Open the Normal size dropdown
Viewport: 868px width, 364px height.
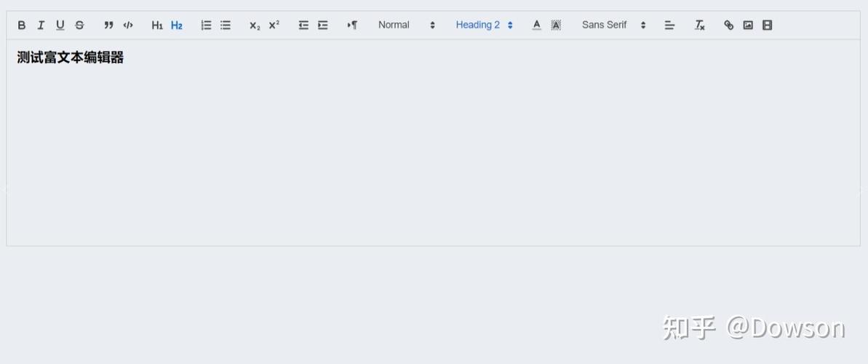(406, 25)
